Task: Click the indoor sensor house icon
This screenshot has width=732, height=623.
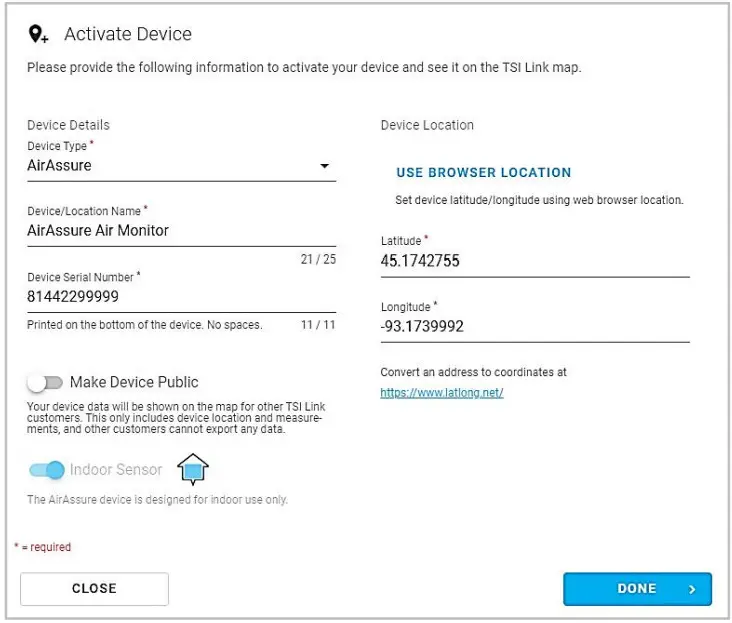Action: (x=192, y=469)
